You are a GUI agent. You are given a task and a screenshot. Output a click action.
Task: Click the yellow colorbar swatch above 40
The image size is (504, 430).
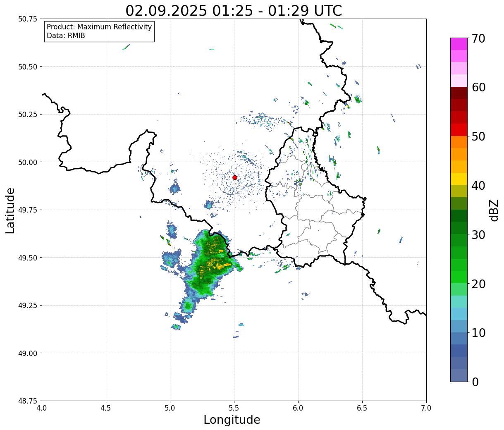[459, 179]
